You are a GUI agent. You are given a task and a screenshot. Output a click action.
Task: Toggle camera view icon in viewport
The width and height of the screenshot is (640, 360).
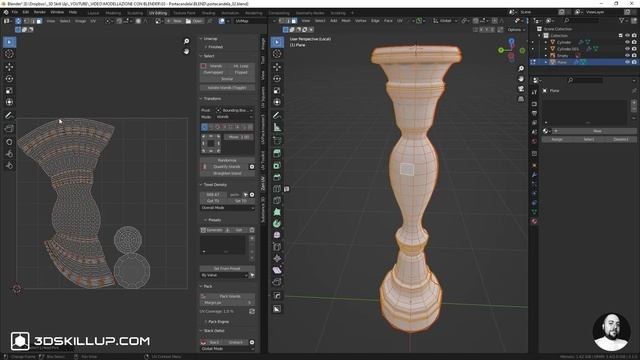coord(521,89)
